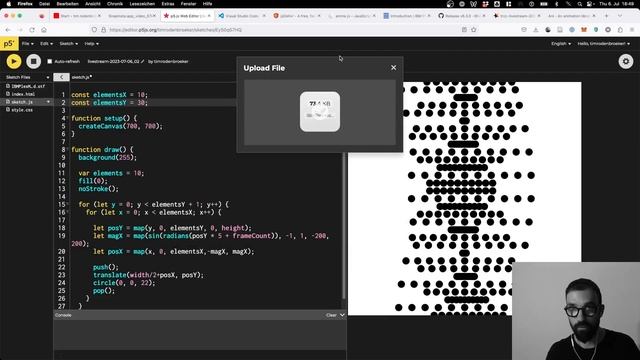This screenshot has width=640, height=360.
Task: Open the editor settings gear icon
Action: (x=626, y=61)
